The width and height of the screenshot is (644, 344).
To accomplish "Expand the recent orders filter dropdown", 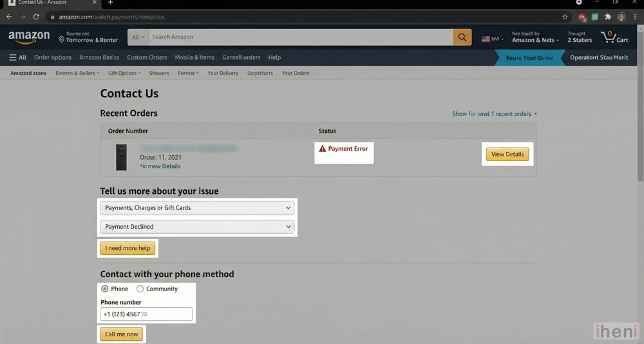I will point(494,114).
